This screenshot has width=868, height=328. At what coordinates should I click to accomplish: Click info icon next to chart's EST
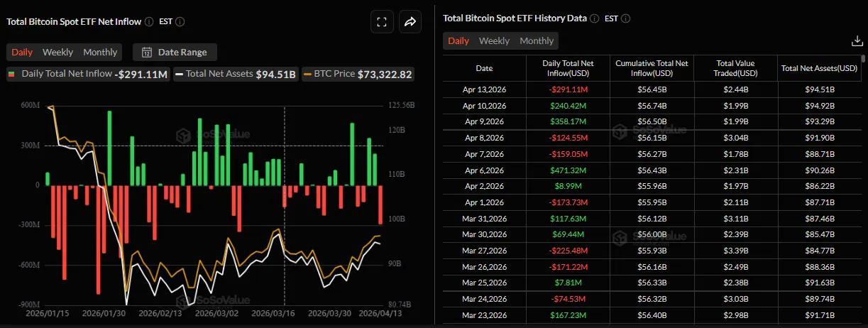coord(180,21)
